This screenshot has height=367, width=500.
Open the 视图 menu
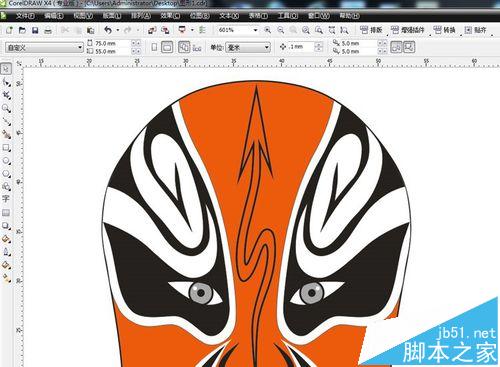(83, 16)
